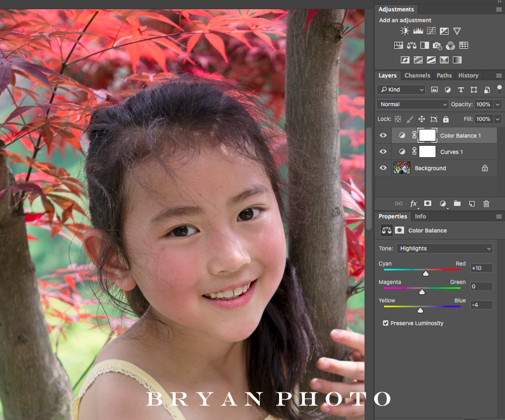Hide the Curves 1 layer
The image size is (505, 420).
point(383,151)
